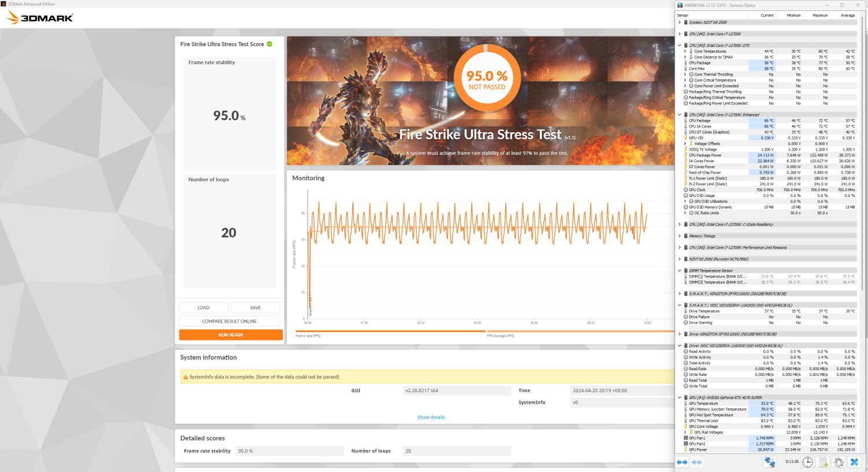This screenshot has height=472, width=868.
Task: Expand the Voltage Offsets sub-rows
Action: [x=685, y=144]
